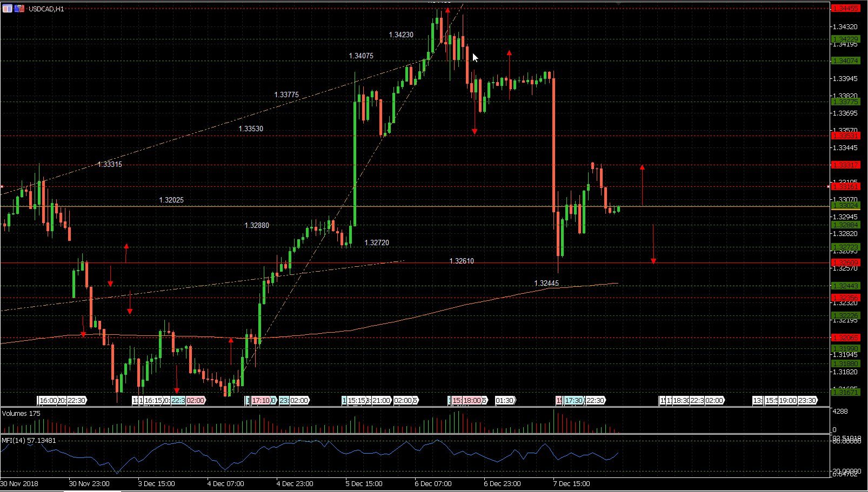Click the 6 Dec 23:00 time label

point(504,483)
